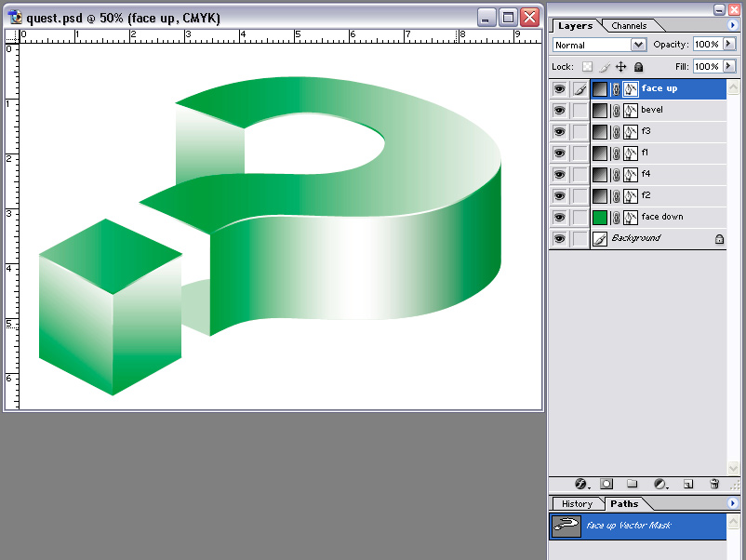The width and height of the screenshot is (746, 560).
Task: Click the Add layer mask icon
Action: [x=606, y=484]
